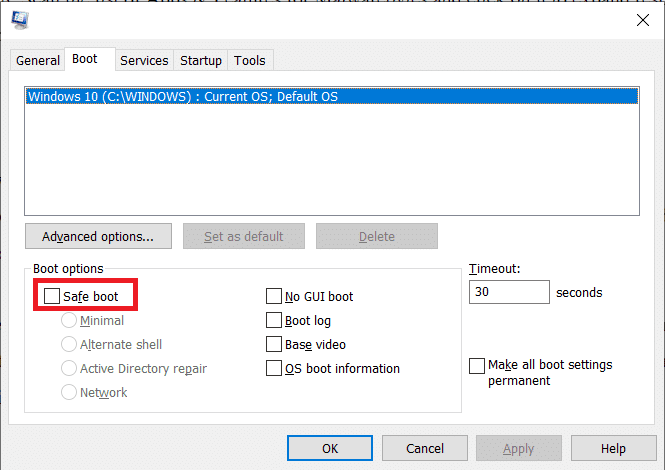
Task: Check Make all boot settings permanent
Action: [x=477, y=366]
